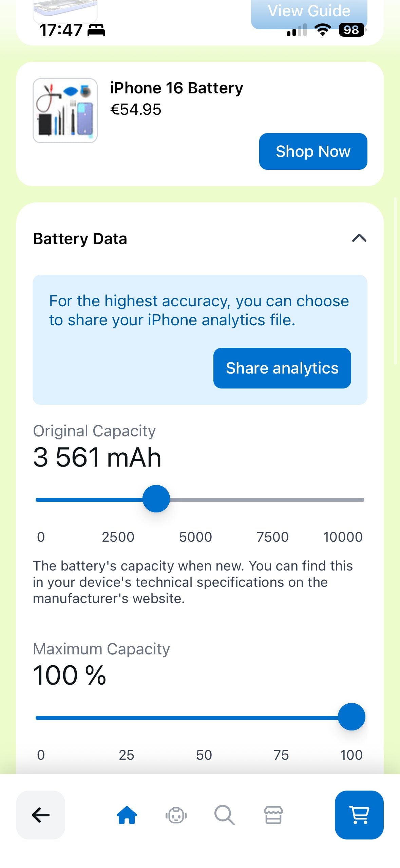This screenshot has width=400, height=868.
Task: Tap the sleep focus bed icon
Action: (x=96, y=30)
